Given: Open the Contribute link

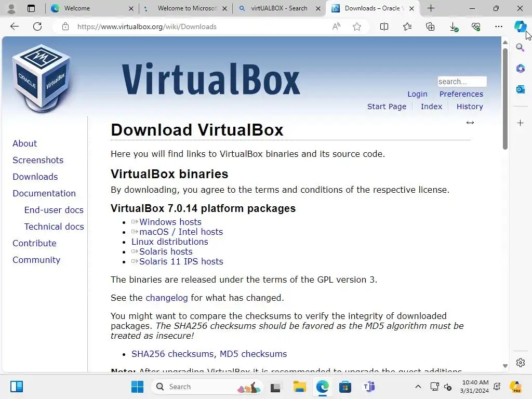Looking at the screenshot, I should (35, 243).
